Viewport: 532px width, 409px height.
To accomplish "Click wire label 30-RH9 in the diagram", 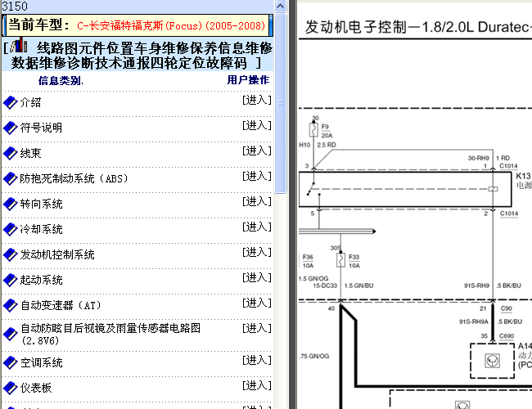I will [x=479, y=158].
